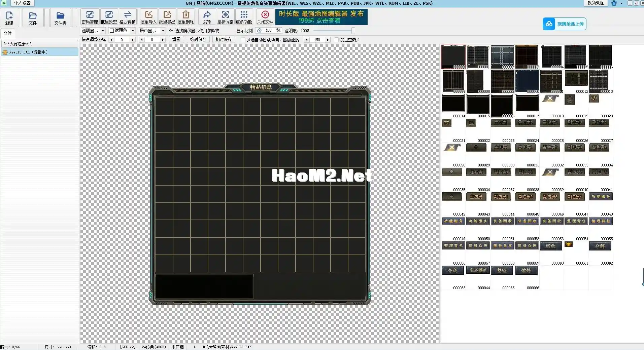This screenshot has width=644, height=350.
Task: Increase the second quick coordinate value
Action: (163, 40)
